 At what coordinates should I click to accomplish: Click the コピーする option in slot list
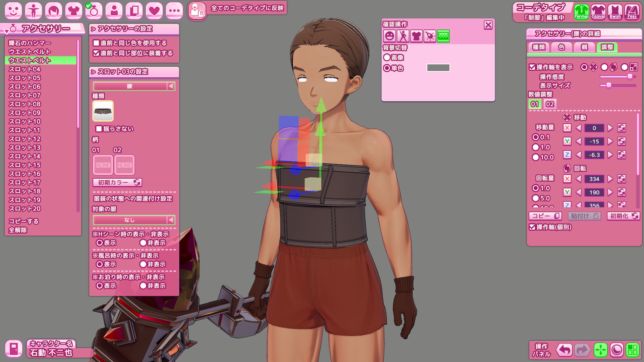pyautogui.click(x=23, y=221)
